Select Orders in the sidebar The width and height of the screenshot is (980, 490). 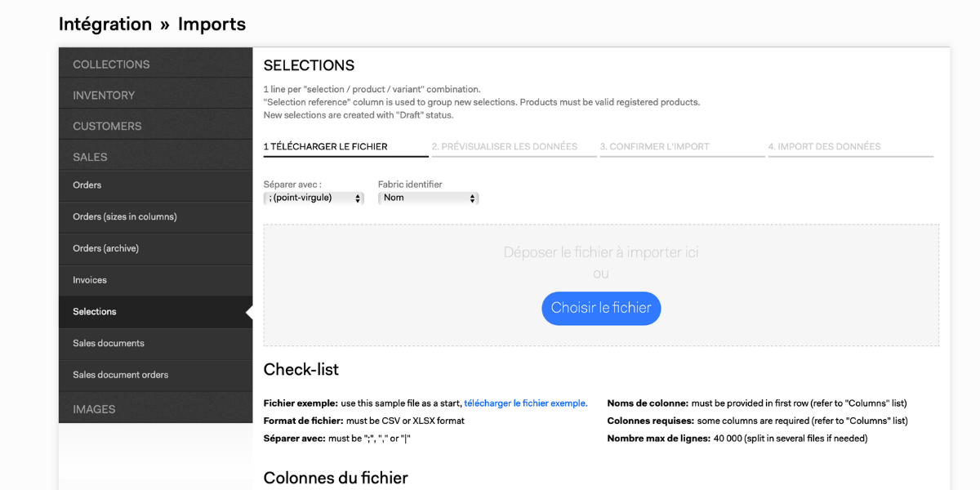[87, 185]
